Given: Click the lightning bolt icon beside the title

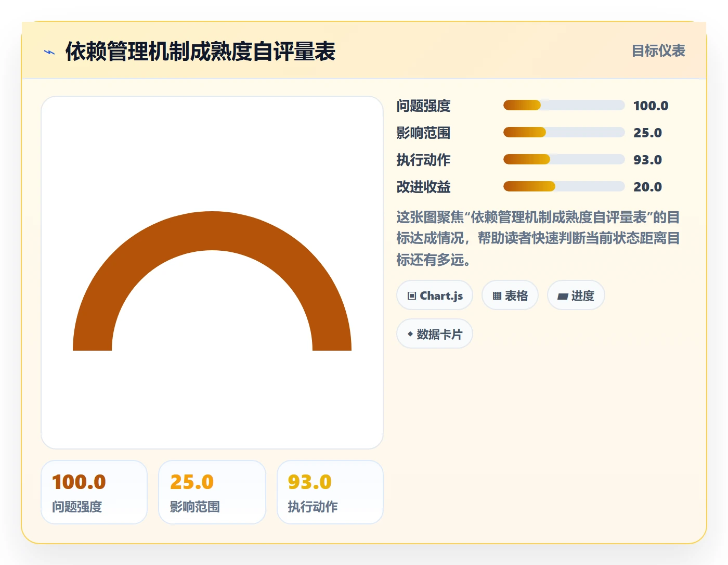Looking at the screenshot, I should tap(49, 52).
